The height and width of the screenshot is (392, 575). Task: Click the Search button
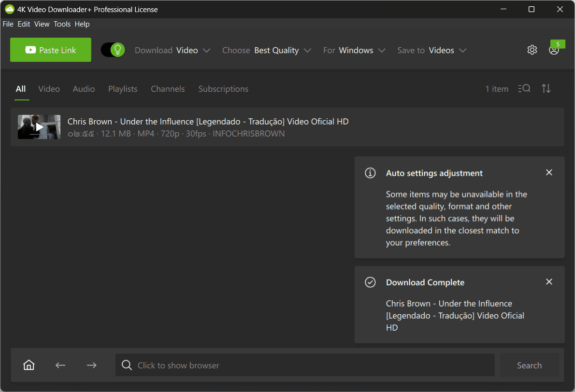coord(530,365)
